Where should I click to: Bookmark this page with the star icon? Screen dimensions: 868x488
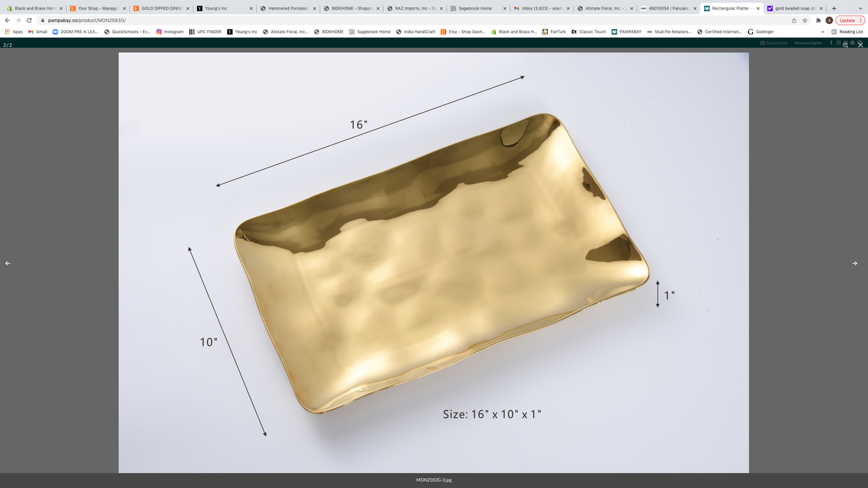805,20
